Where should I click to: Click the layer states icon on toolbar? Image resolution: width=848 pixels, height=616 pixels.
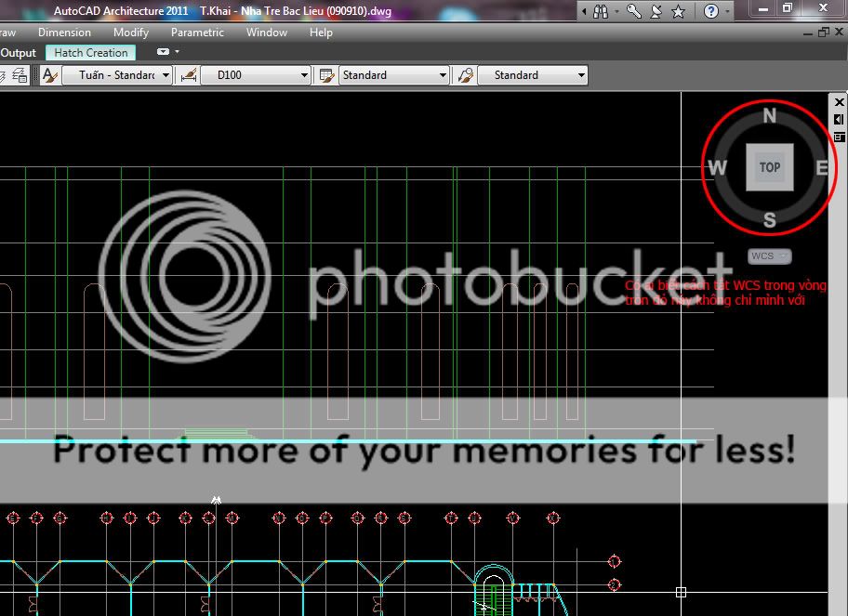pos(20,75)
